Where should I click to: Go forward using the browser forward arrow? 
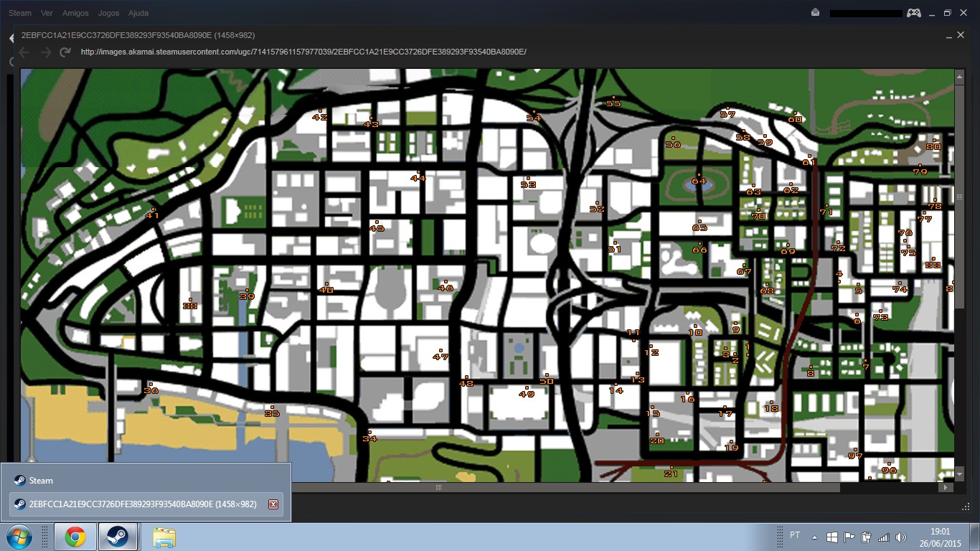tap(46, 52)
